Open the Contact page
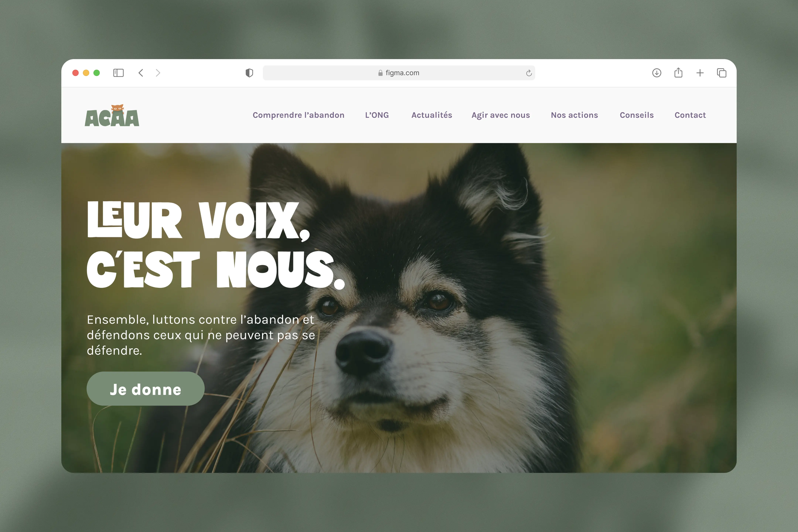 point(690,115)
